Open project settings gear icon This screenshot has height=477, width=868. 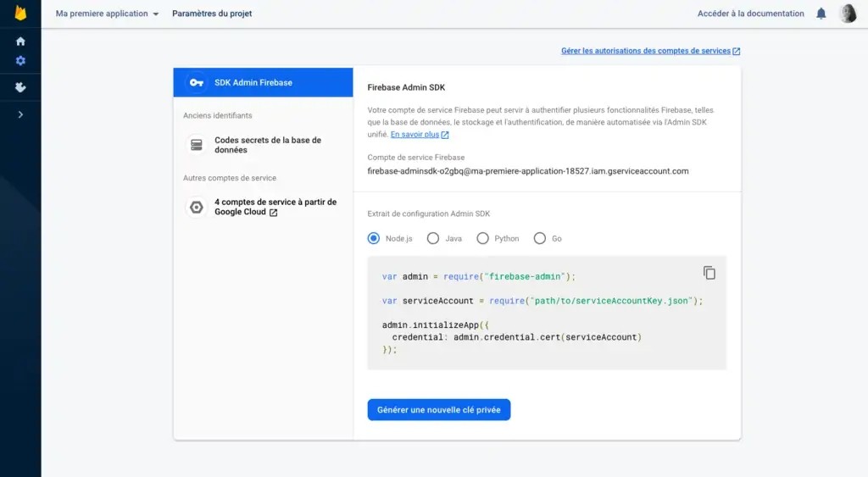point(20,61)
